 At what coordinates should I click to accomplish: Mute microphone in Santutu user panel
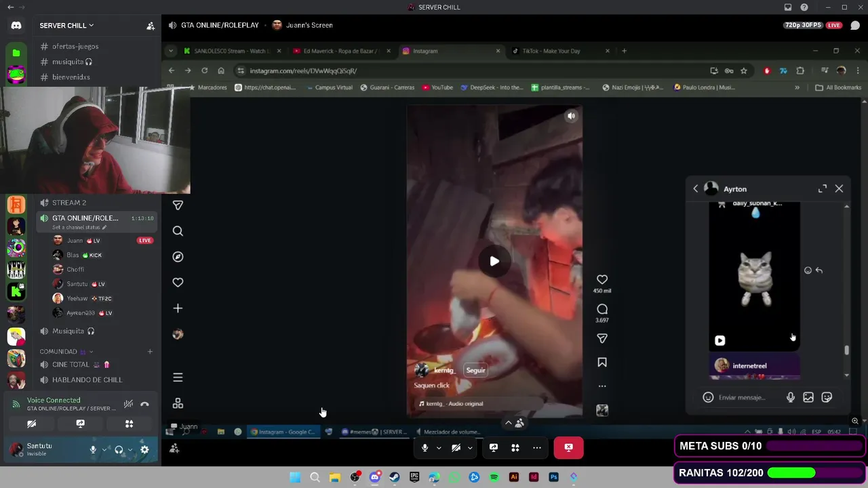pyautogui.click(x=93, y=449)
